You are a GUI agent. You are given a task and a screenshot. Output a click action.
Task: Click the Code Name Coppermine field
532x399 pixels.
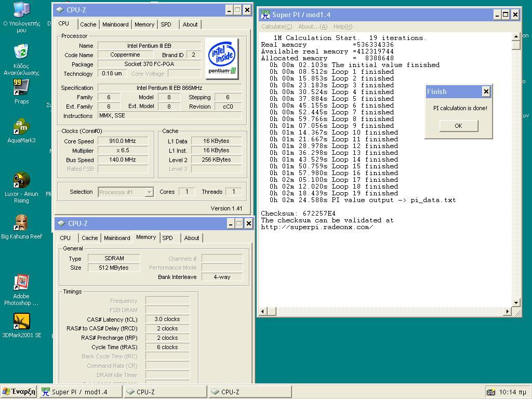pos(125,55)
